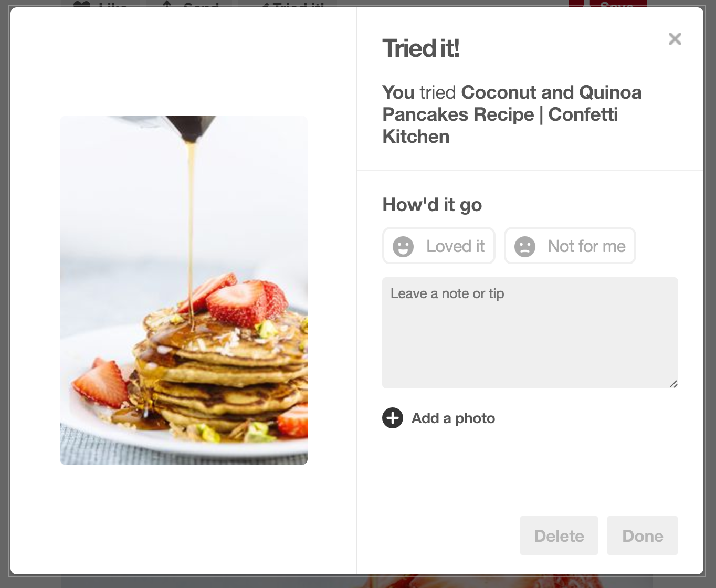Image resolution: width=716 pixels, height=588 pixels.
Task: Focus the Leave a note field
Action: tap(530, 333)
